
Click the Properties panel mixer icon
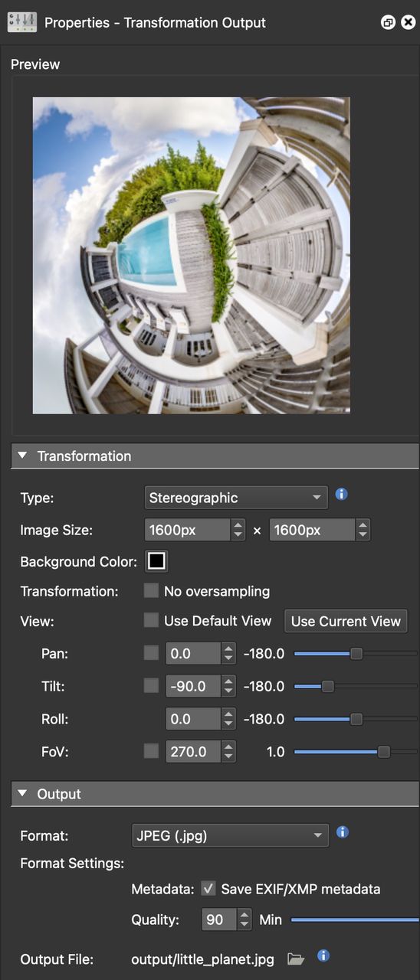22,22
